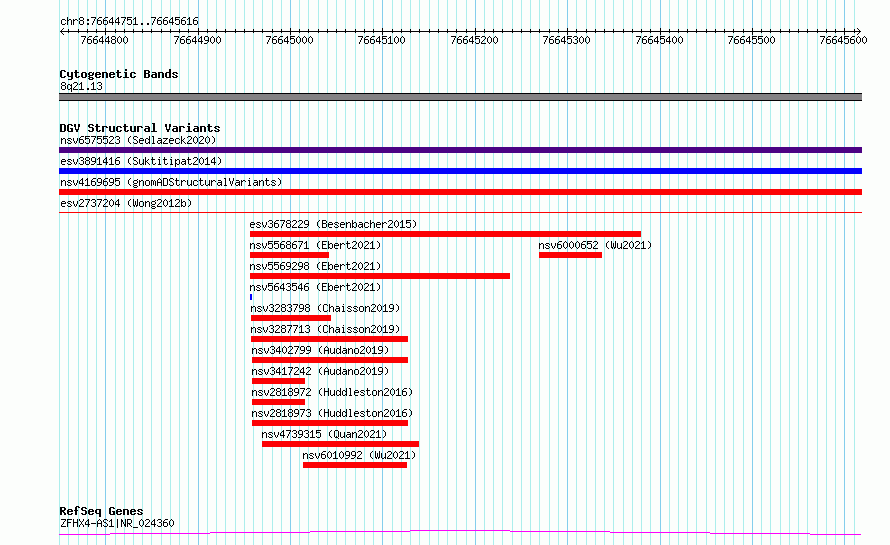Viewport: 890px width, 545px height.
Task: Select the gray 8q21.13 cytogenetic band bar
Action: 460,97
